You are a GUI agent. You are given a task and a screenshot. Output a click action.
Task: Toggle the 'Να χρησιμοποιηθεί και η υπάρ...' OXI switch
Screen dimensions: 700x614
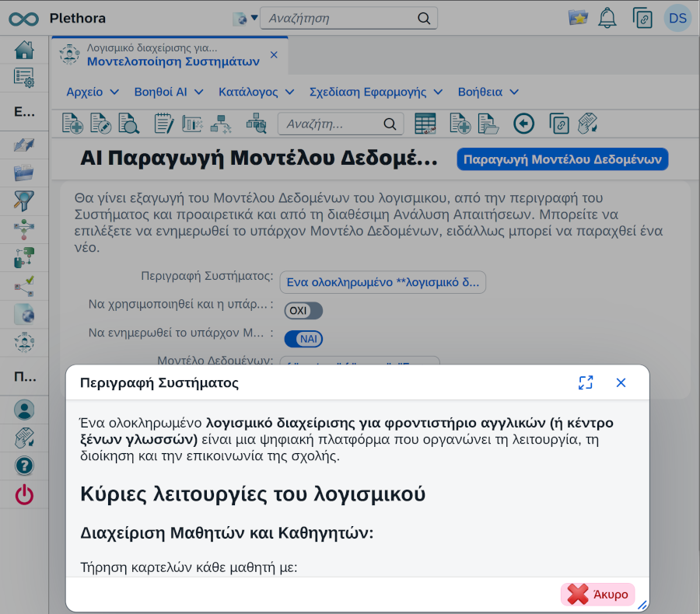coord(303,311)
